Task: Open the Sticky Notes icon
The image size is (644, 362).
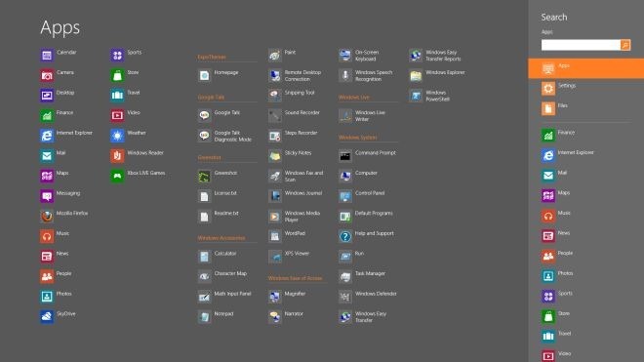Action: pos(275,156)
